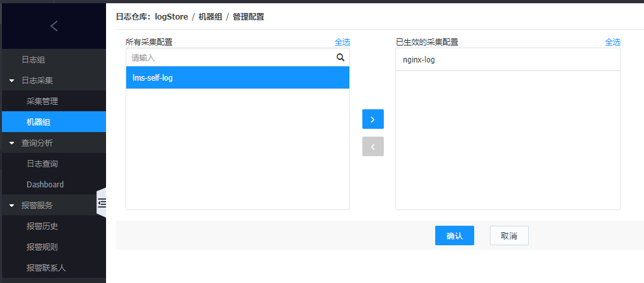
Task: Click the search magnifier icon
Action: [340, 57]
